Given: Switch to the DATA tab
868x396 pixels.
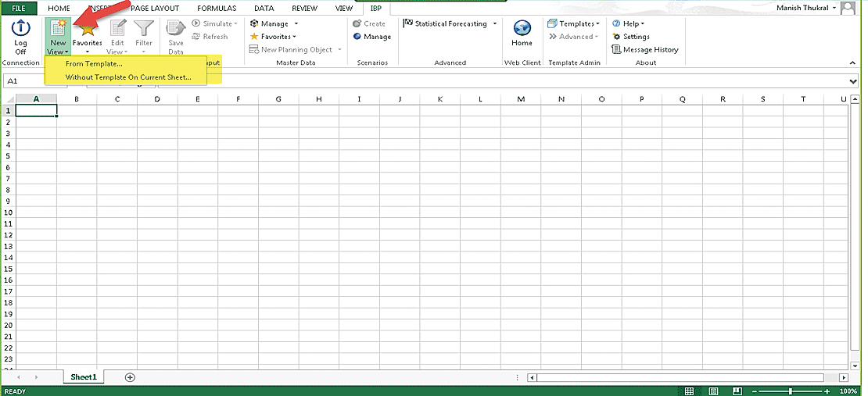Looking at the screenshot, I should pos(264,9).
